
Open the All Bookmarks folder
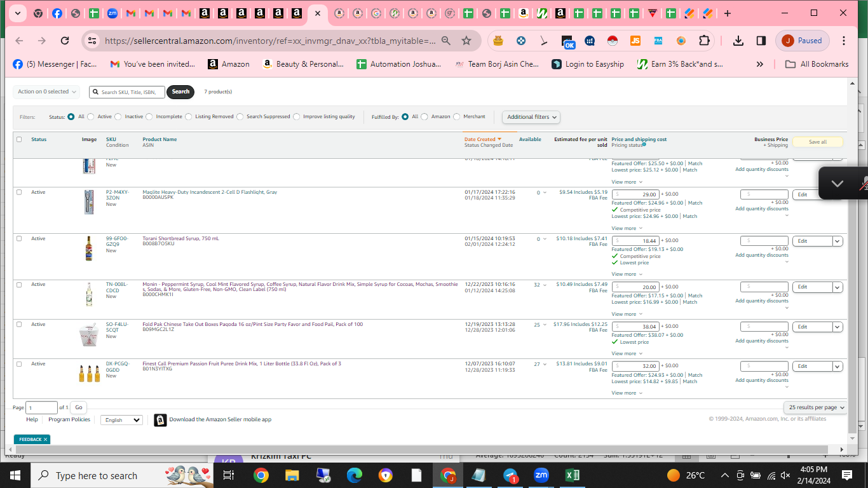coord(817,64)
